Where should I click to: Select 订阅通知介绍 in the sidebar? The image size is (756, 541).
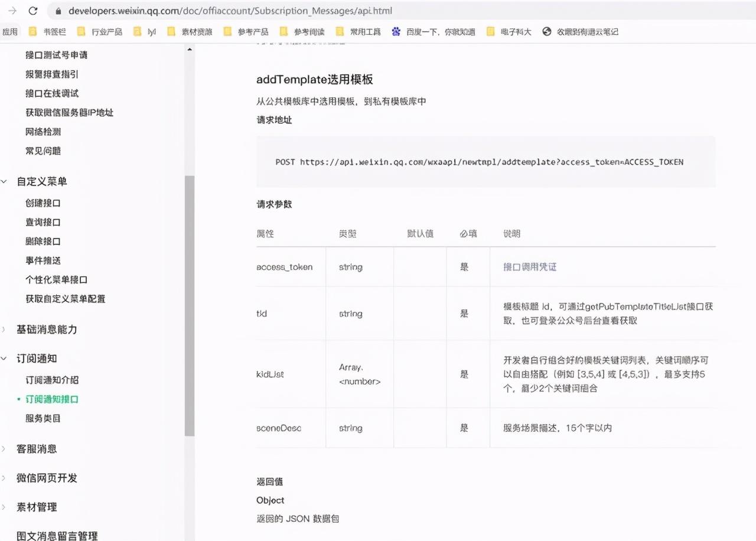click(52, 380)
